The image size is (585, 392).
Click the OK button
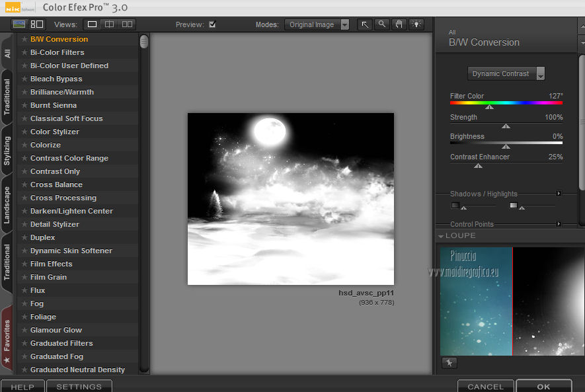coord(543,386)
